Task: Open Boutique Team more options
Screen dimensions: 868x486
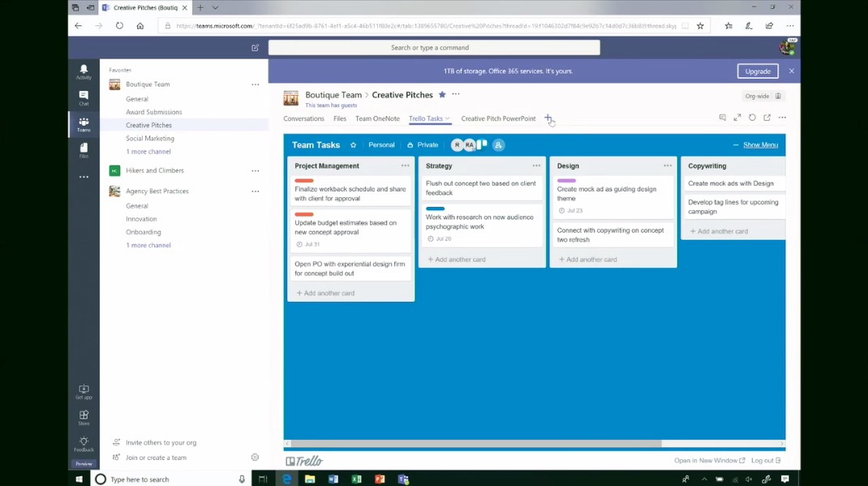Action: click(x=256, y=84)
